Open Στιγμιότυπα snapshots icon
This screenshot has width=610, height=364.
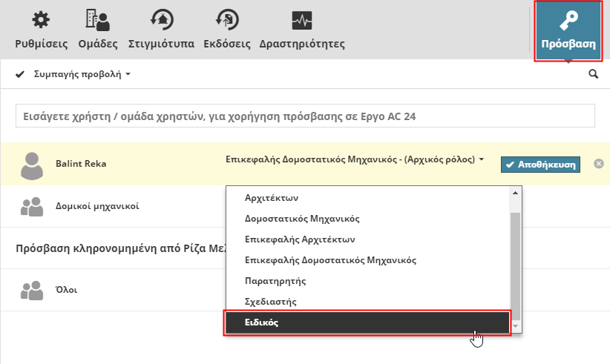[x=161, y=20]
